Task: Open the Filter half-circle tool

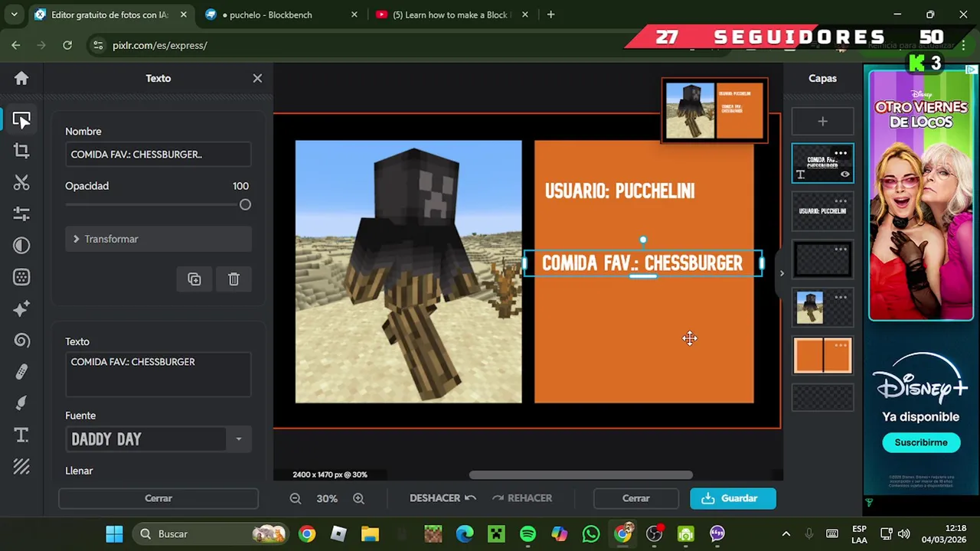Action: point(21,246)
